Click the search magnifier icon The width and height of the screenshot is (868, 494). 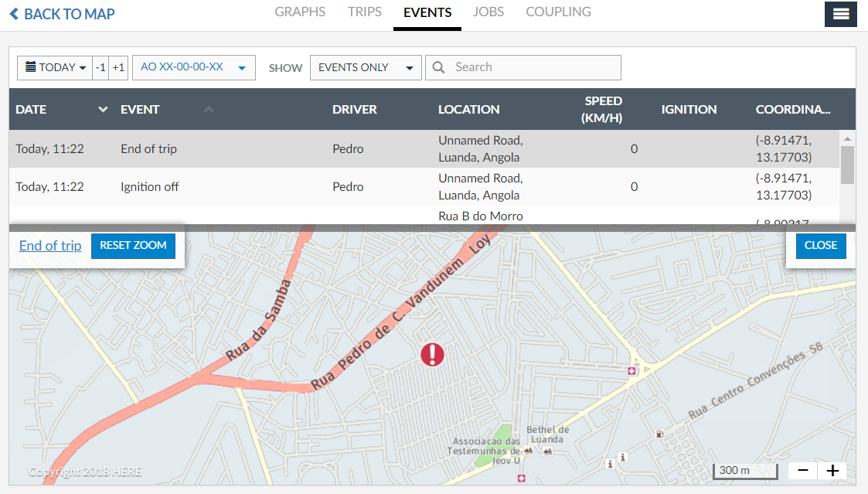click(439, 67)
